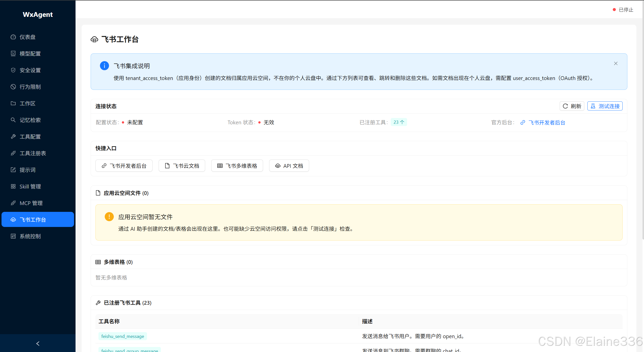Click the blue info icon in the alert
This screenshot has height=352, width=644.
pyautogui.click(x=104, y=66)
